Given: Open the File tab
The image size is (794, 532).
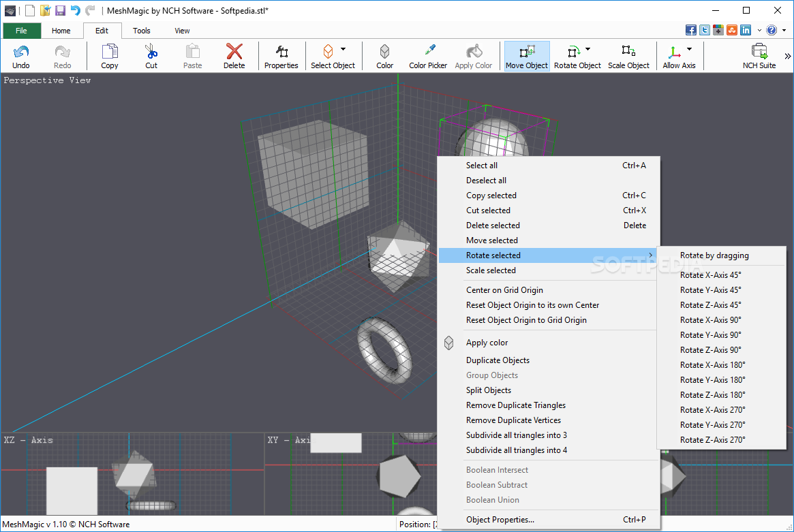Looking at the screenshot, I should pos(21,31).
